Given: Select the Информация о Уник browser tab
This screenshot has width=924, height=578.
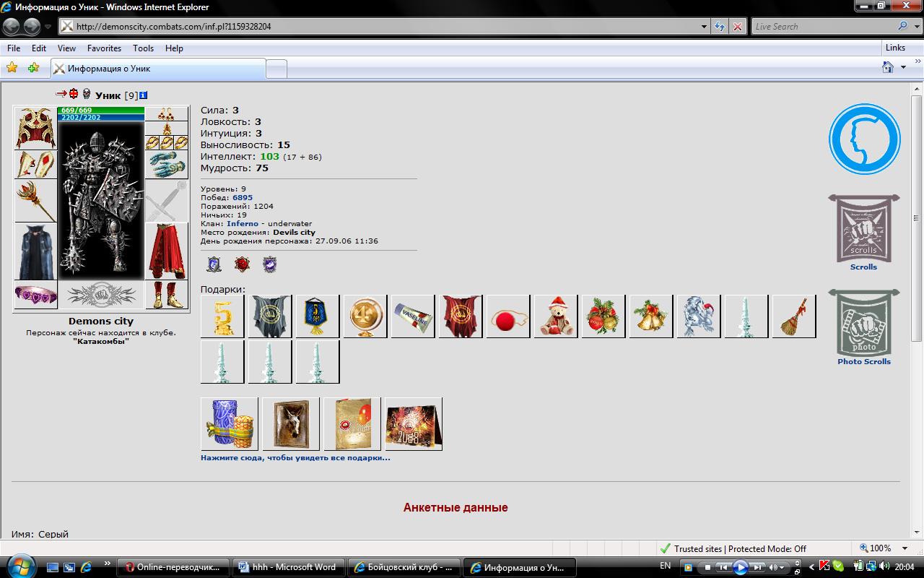Looking at the screenshot, I should [158, 69].
